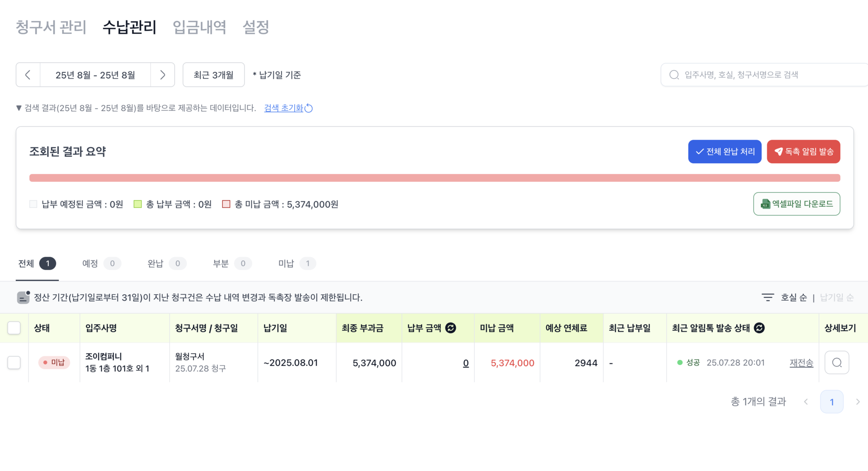Select the 최근 3개월 period option
Screen dimensions: 868x471
pyautogui.click(x=213, y=75)
